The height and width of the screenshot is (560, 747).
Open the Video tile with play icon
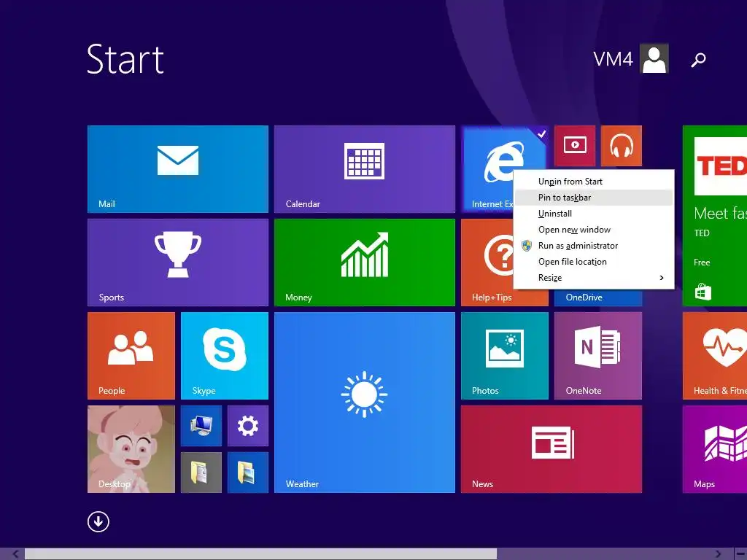(575, 146)
